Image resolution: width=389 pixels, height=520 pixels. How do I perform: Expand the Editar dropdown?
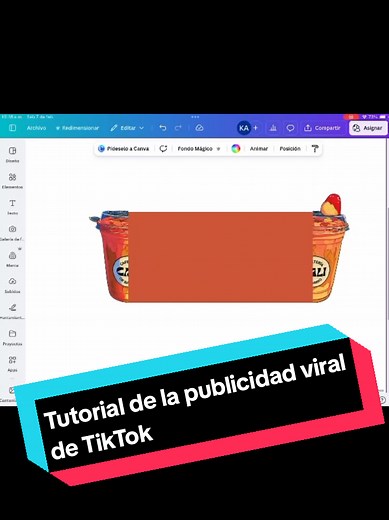[x=127, y=128]
